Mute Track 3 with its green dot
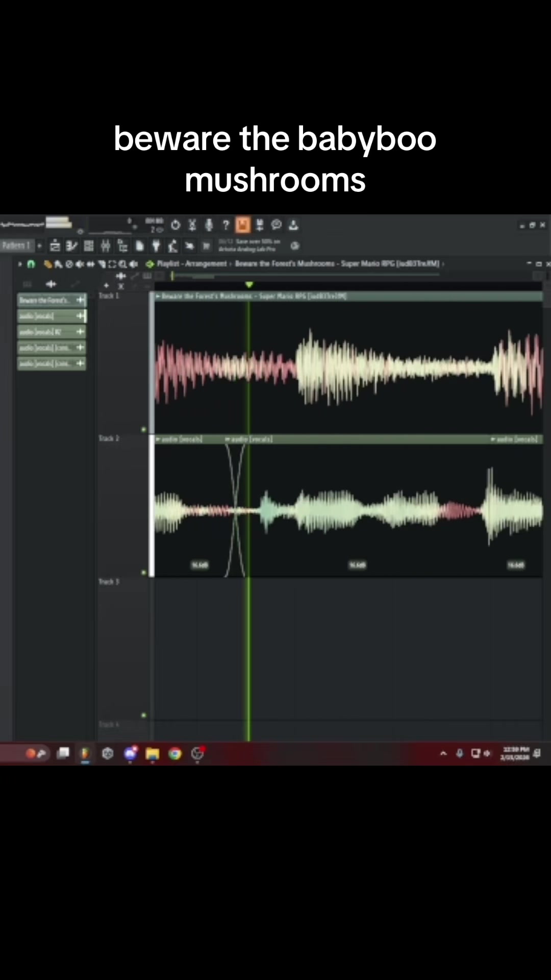 (143, 715)
